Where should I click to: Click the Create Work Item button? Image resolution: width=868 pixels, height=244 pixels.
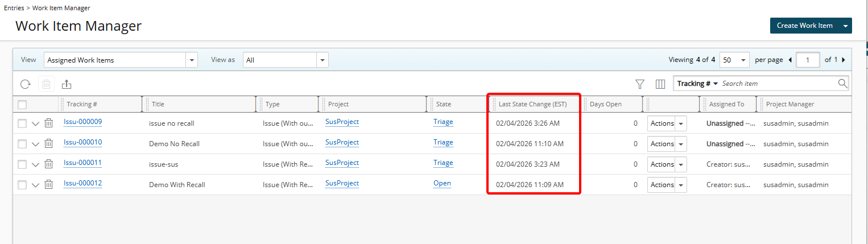click(x=804, y=26)
